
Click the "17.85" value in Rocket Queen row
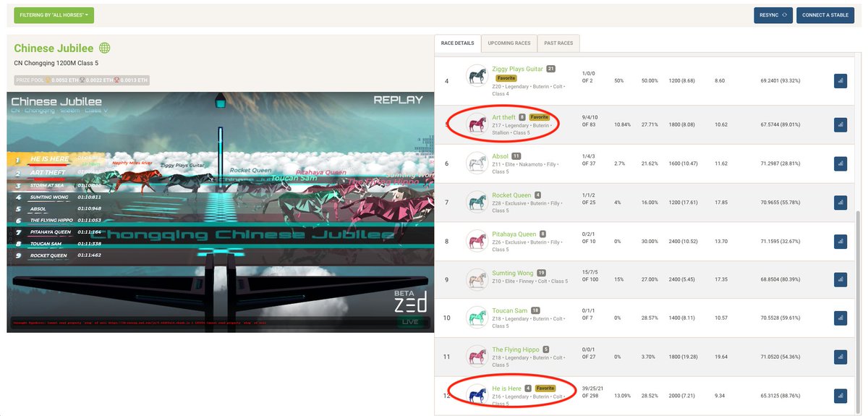click(x=721, y=203)
